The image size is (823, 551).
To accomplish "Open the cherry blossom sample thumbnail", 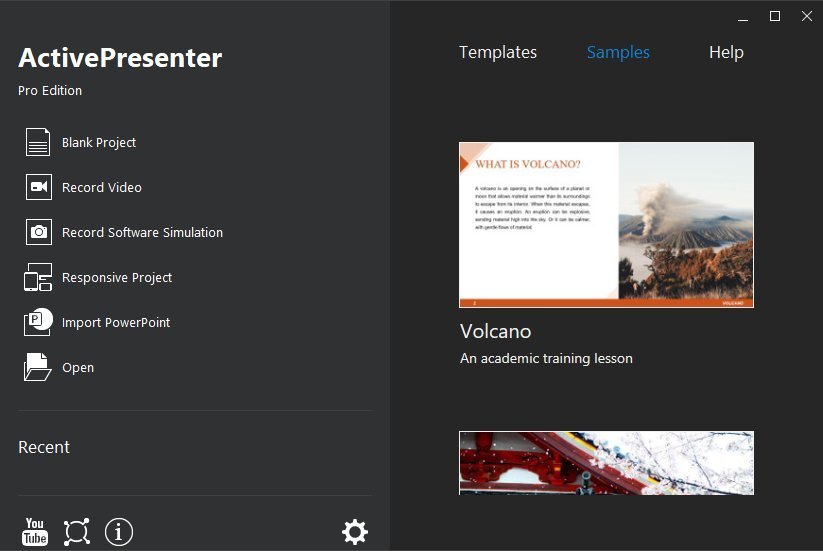I will pos(606,463).
